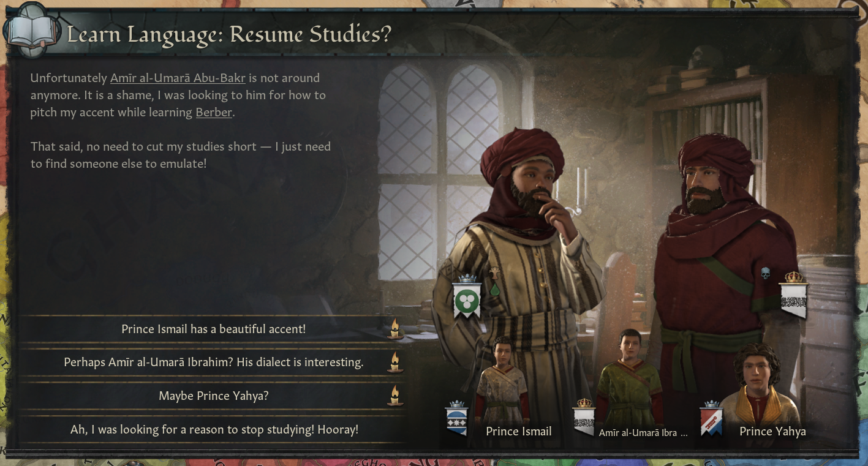The width and height of the screenshot is (868, 466).
Task: Click the candle icon beside the Prince Ismail option
Action: (x=395, y=329)
